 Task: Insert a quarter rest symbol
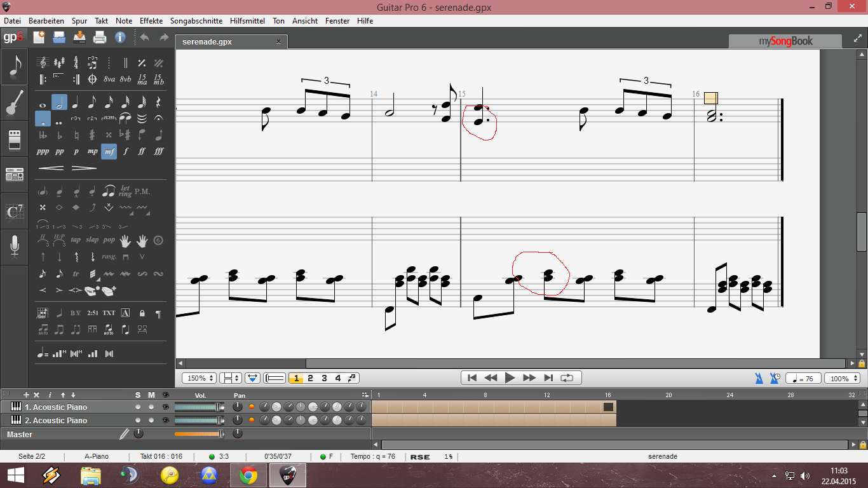click(x=158, y=102)
